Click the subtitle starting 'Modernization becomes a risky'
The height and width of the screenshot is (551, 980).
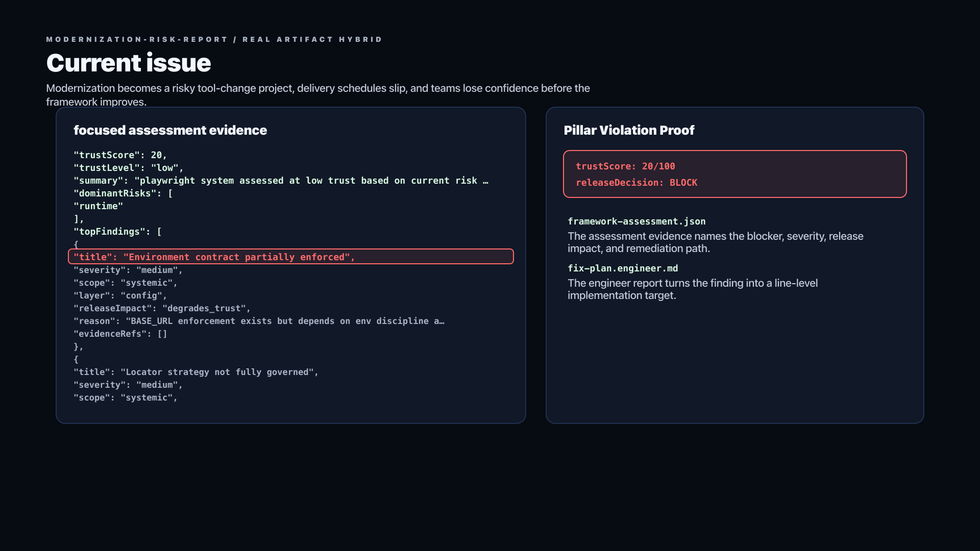[318, 95]
